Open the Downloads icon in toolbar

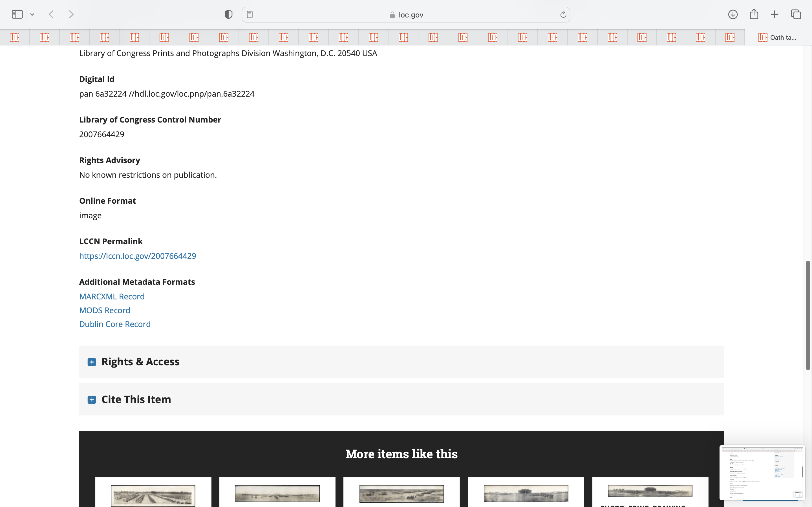[733, 14]
